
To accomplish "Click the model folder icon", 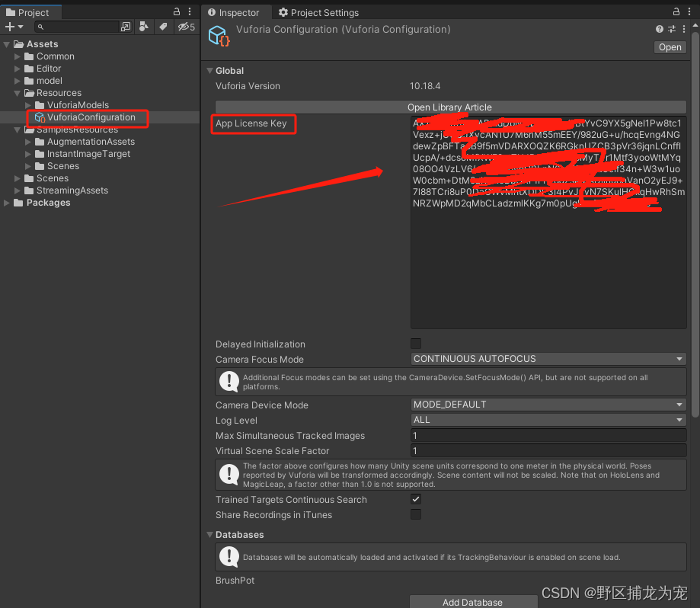I will tap(29, 81).
